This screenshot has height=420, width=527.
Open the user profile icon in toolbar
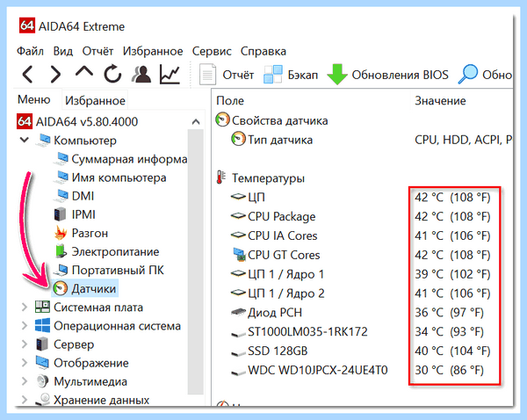141,75
